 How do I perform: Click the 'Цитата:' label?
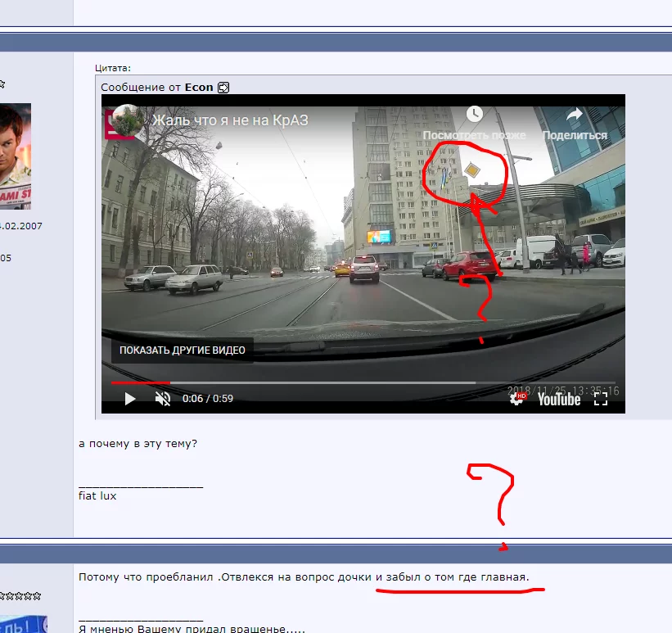coord(113,68)
